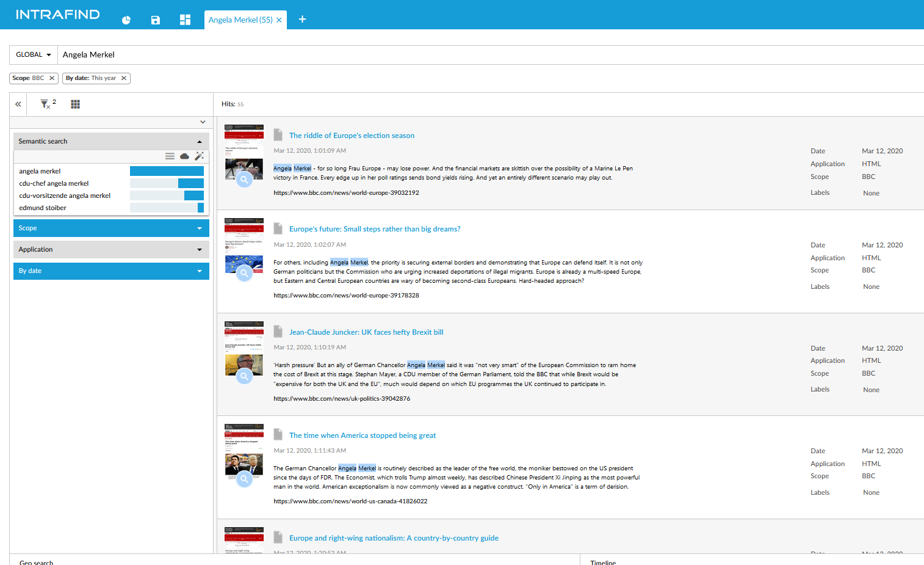924x565 pixels.
Task: Click the Hits: 55 counter
Action: 233,104
